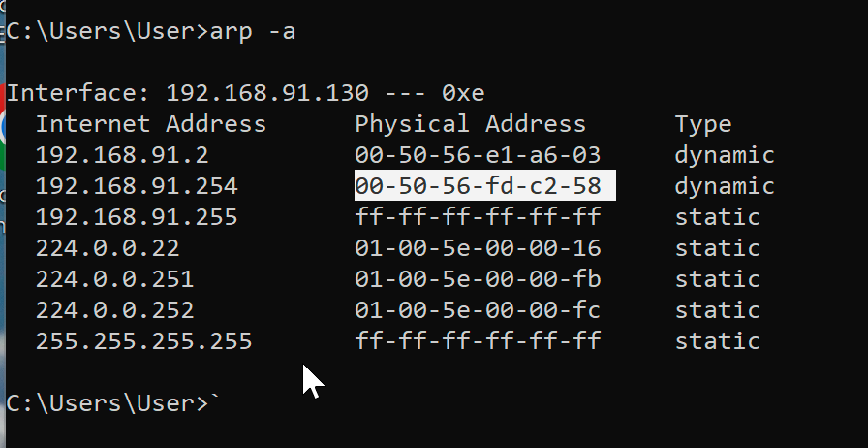Click IP address 192.168.91.255
This screenshot has width=868, height=448.
[x=137, y=217]
